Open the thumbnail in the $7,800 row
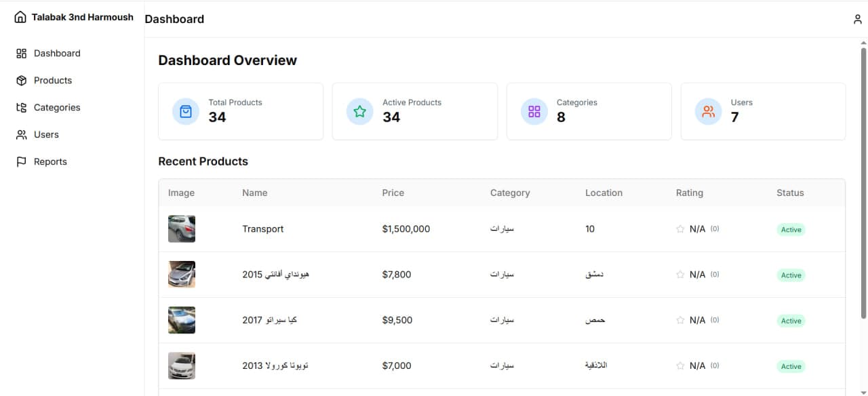Viewport: 868px width, 396px height. (182, 275)
